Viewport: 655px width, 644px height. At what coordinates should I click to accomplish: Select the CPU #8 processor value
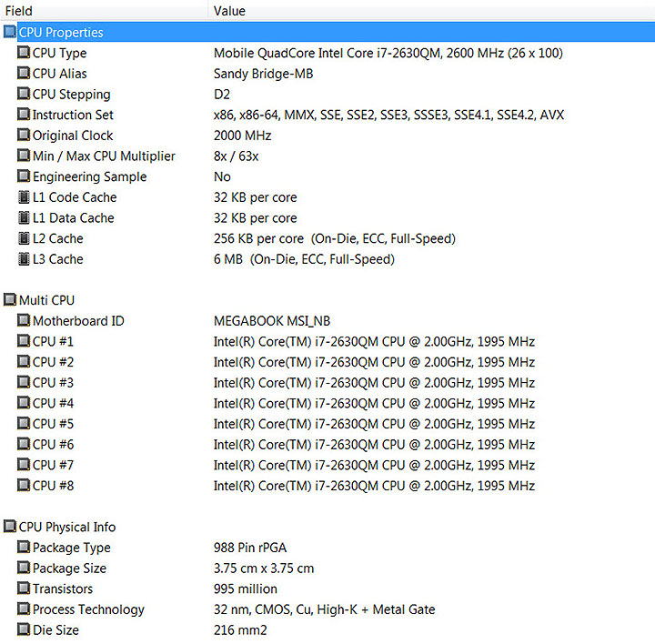point(374,486)
